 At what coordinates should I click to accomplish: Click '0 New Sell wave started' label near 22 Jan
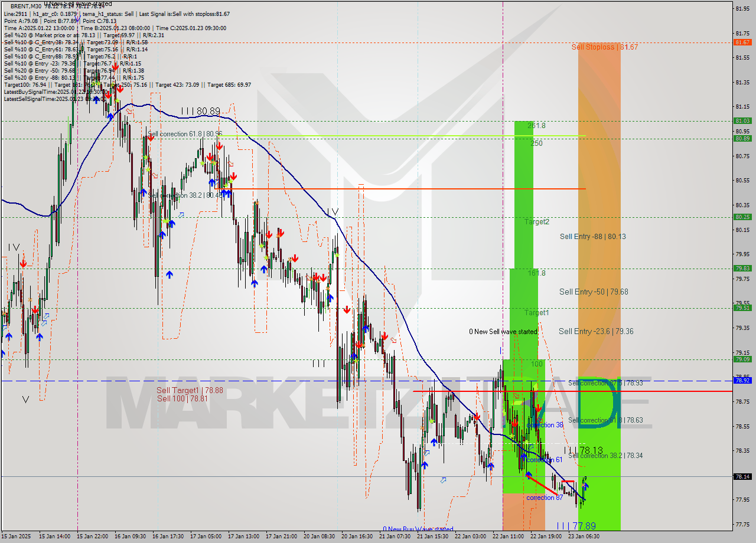pyautogui.click(x=503, y=332)
